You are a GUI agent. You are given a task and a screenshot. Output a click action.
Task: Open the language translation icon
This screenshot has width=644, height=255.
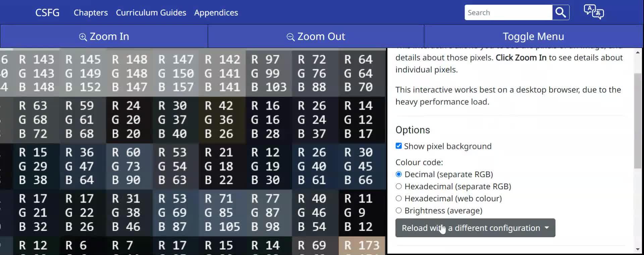594,12
